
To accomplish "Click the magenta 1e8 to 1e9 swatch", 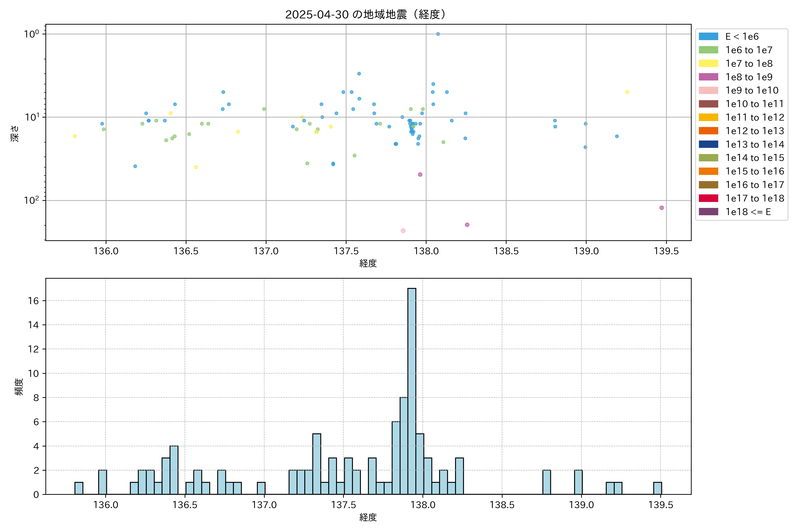I will click(x=708, y=77).
